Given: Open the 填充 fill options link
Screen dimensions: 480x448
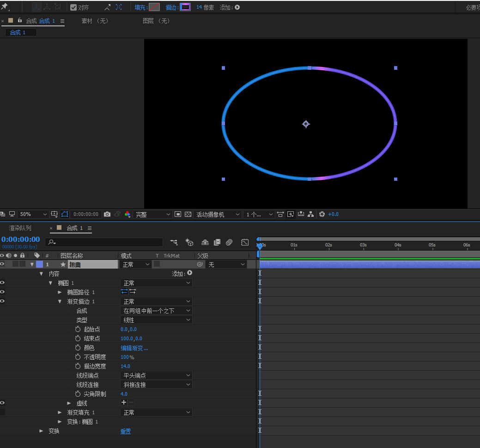Looking at the screenshot, I should click(x=140, y=7).
